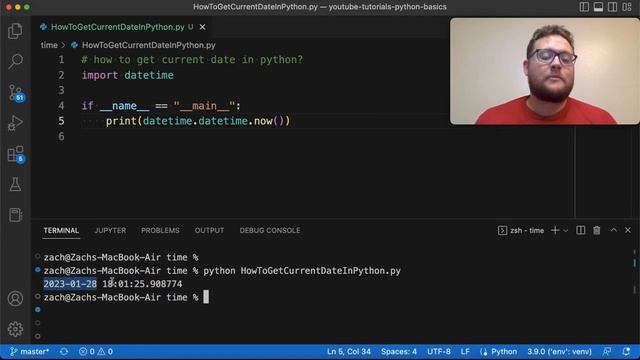Create a new terminal with plus icon

[x=555, y=231]
